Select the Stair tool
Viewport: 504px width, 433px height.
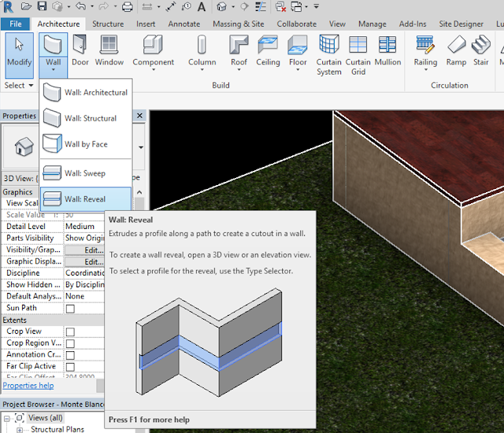pos(481,50)
